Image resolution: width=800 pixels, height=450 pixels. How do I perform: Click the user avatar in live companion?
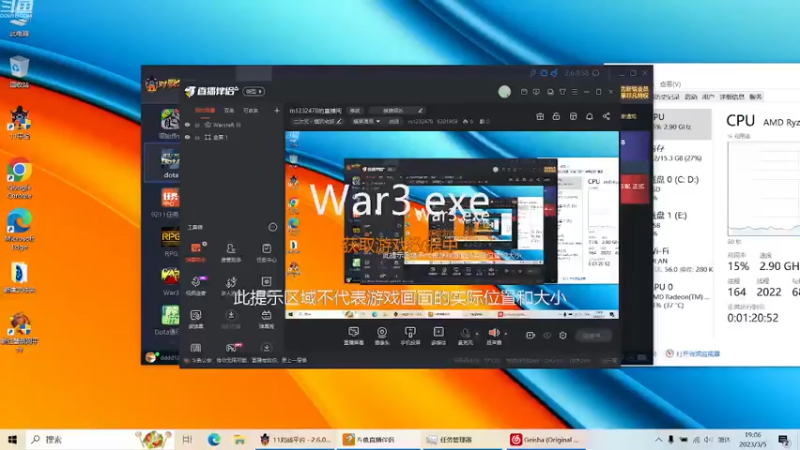pyautogui.click(x=505, y=91)
